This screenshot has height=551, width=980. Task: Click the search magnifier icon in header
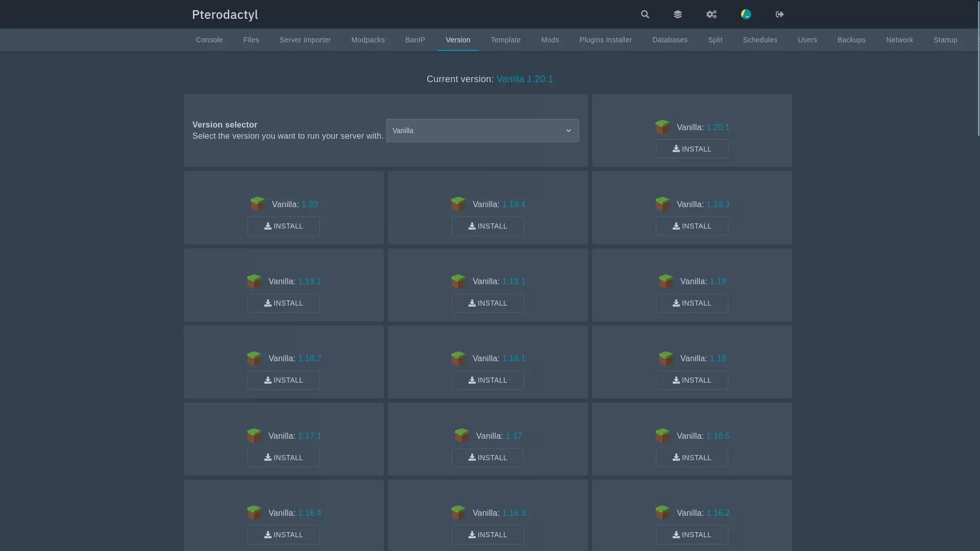click(x=645, y=14)
